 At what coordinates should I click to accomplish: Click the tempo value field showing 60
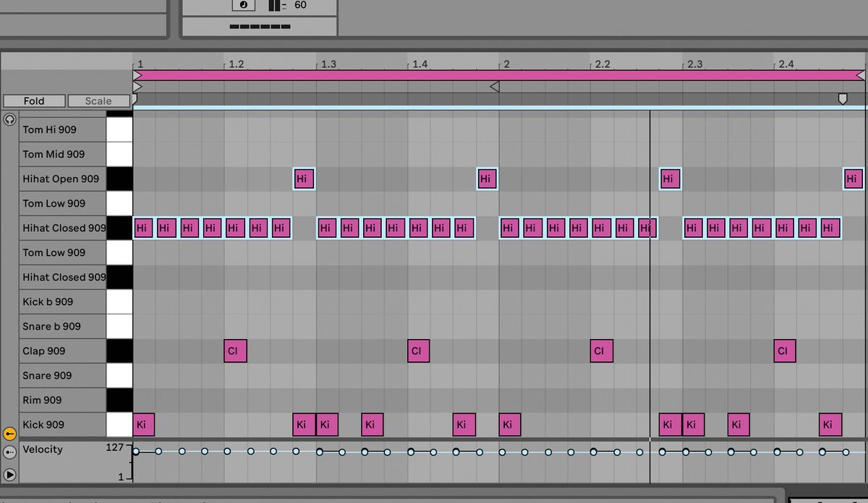[x=301, y=6]
